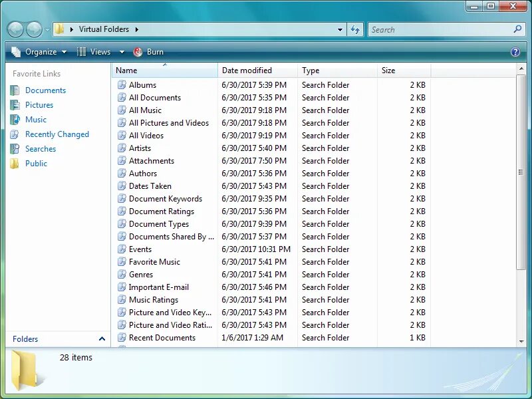
Task: Open the Views dropdown arrow
Action: coord(122,52)
